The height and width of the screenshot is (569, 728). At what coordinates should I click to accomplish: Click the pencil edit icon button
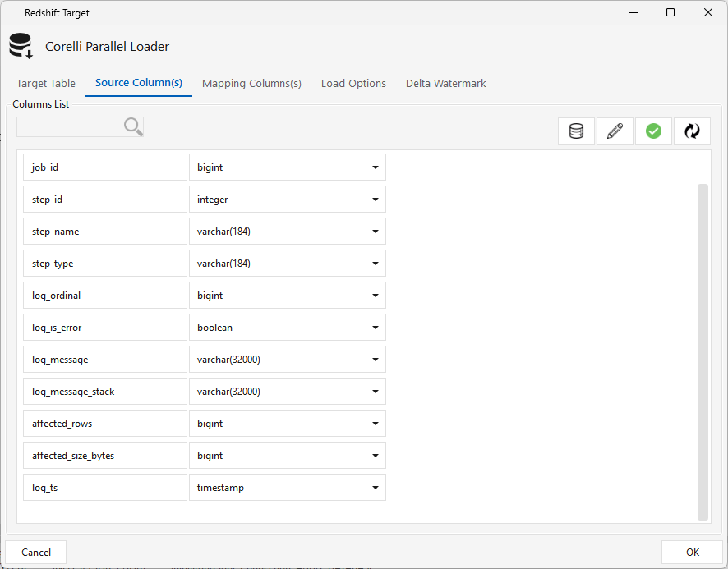click(x=615, y=131)
